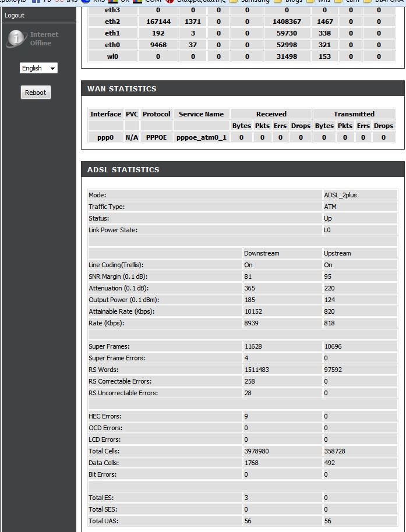The height and width of the screenshot is (532, 406).
Task: Click the Internet Offline status icon
Action: pyautogui.click(x=16, y=38)
